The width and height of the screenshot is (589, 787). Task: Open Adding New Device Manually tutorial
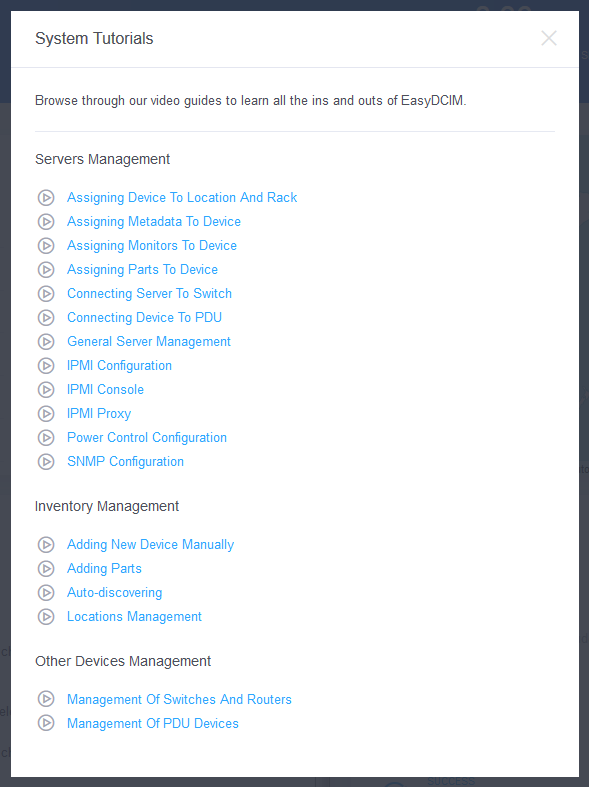click(151, 545)
